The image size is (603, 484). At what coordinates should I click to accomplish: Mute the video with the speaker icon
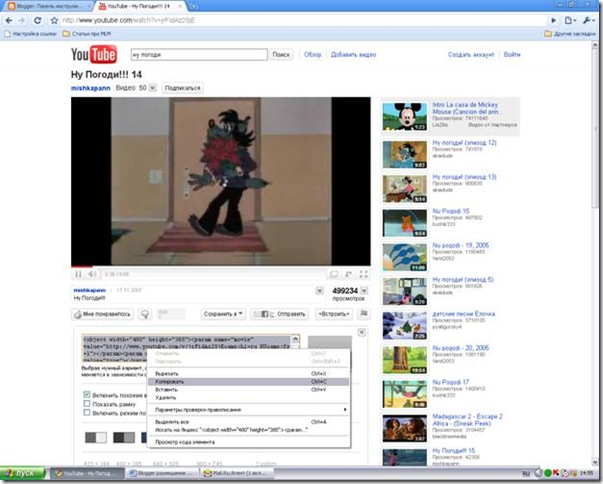pyautogui.click(x=92, y=274)
